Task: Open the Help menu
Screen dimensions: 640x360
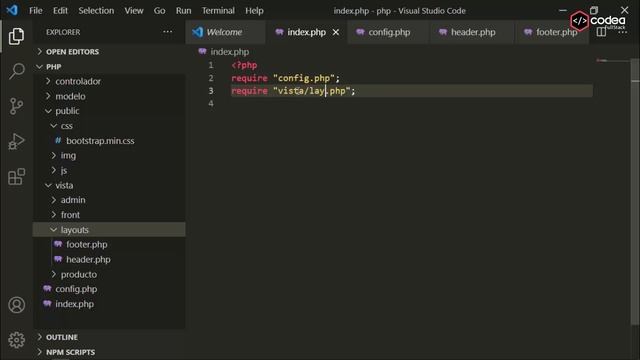Action: click(254, 11)
